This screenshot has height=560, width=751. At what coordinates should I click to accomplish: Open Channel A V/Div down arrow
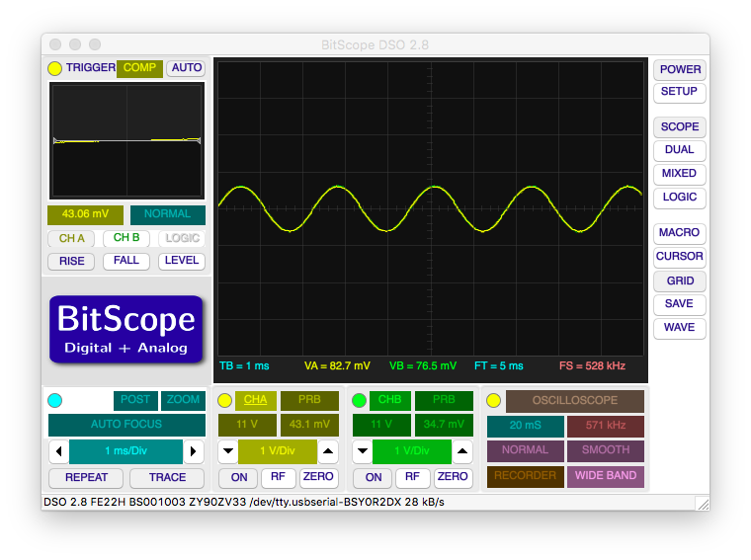[227, 452]
